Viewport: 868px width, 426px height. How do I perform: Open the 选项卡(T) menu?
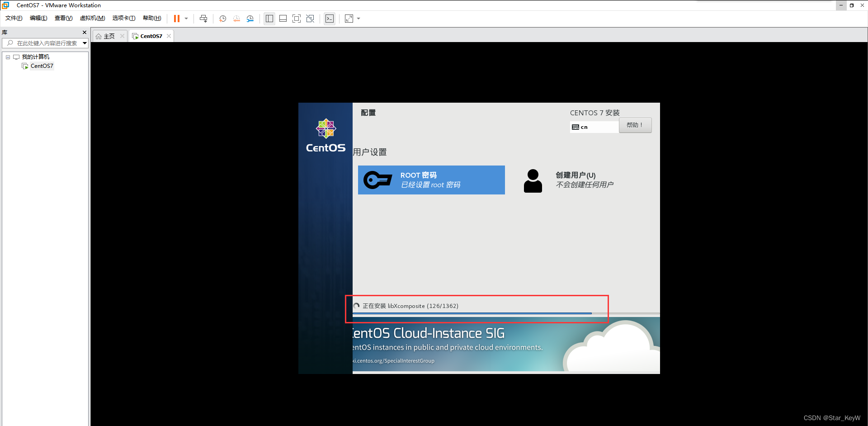tap(124, 18)
